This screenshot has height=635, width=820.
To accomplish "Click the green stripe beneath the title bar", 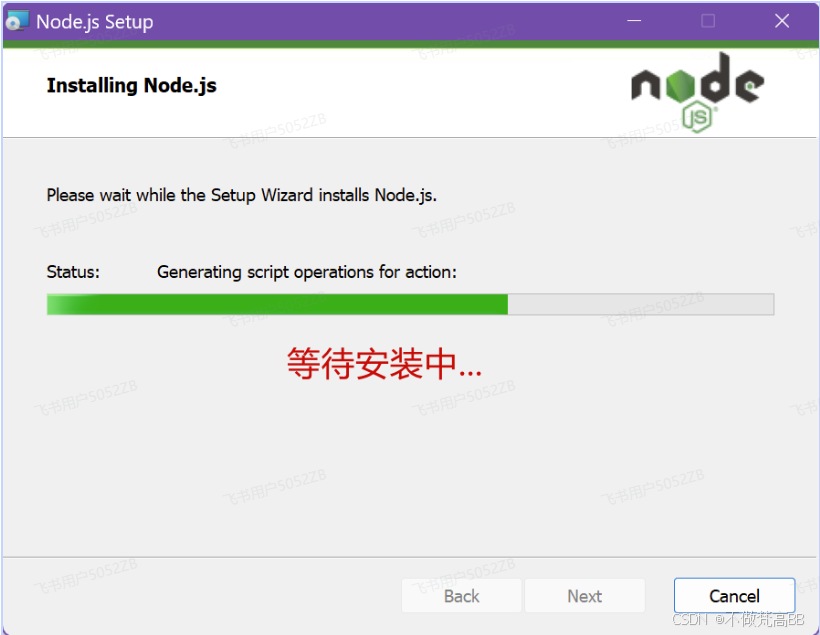I will tap(410, 44).
